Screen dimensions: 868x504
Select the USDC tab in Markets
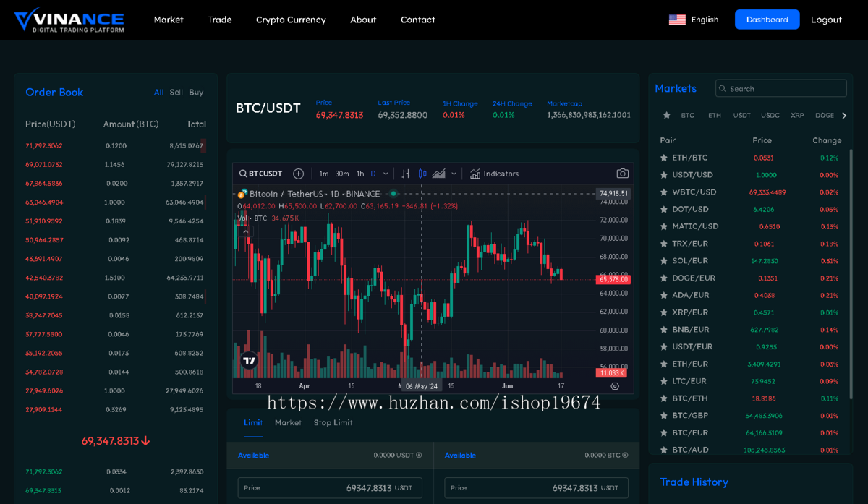770,116
